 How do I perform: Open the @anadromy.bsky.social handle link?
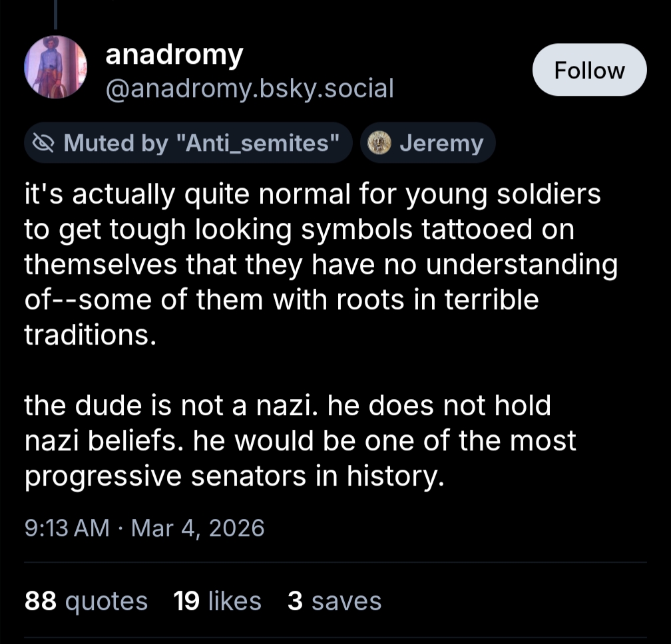tap(250, 88)
